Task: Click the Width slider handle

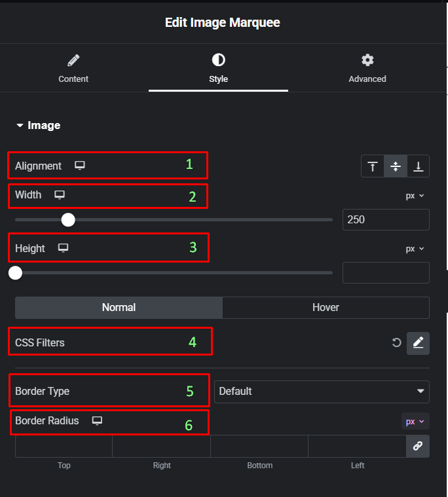Action: click(67, 219)
